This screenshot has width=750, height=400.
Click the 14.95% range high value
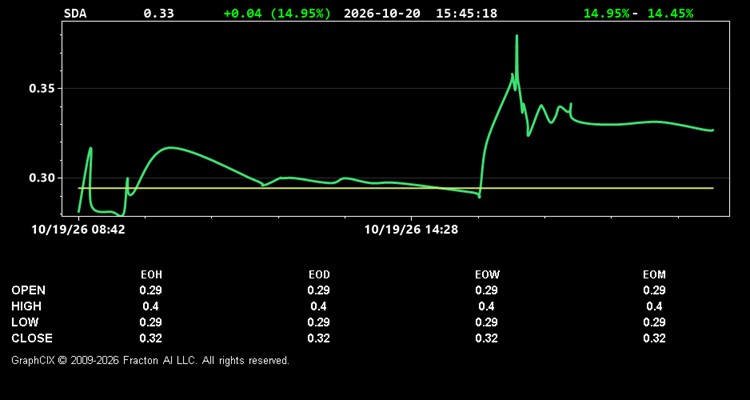click(607, 13)
